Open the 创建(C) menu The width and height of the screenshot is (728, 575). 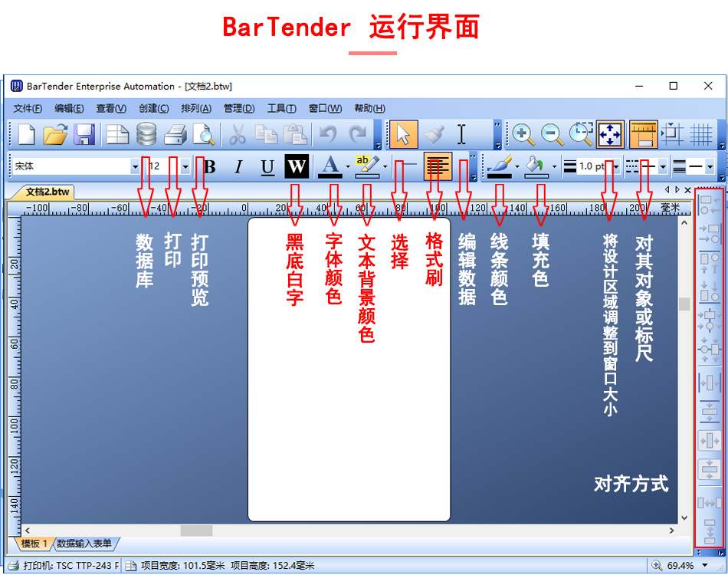154,108
